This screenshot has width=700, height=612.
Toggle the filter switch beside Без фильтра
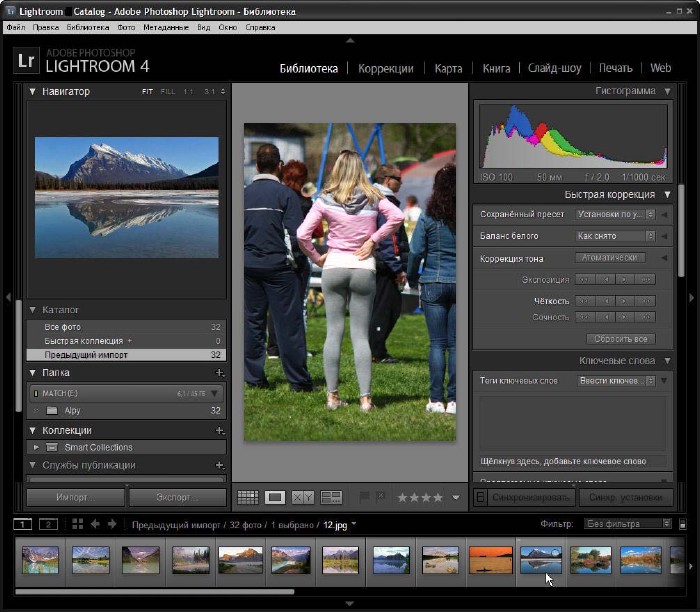coord(682,524)
